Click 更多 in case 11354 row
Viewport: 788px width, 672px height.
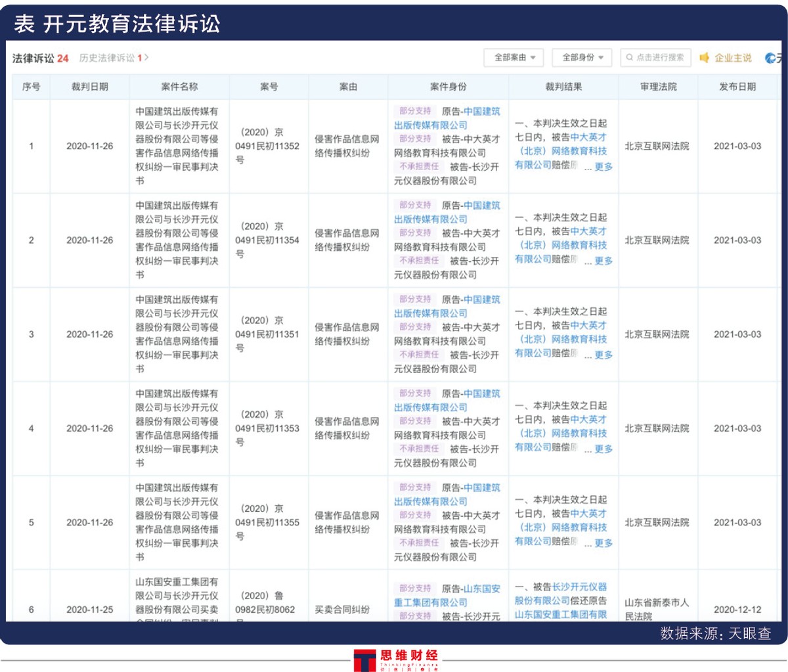click(x=603, y=261)
